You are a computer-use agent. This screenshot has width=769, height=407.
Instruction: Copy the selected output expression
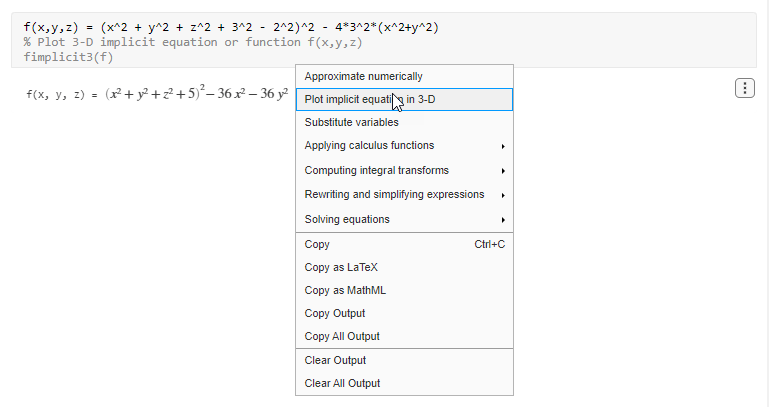click(x=317, y=244)
